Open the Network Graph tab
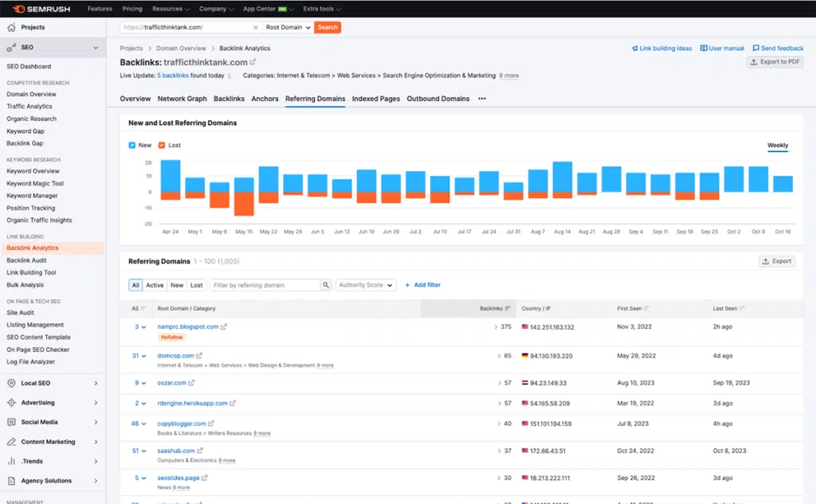 182,99
